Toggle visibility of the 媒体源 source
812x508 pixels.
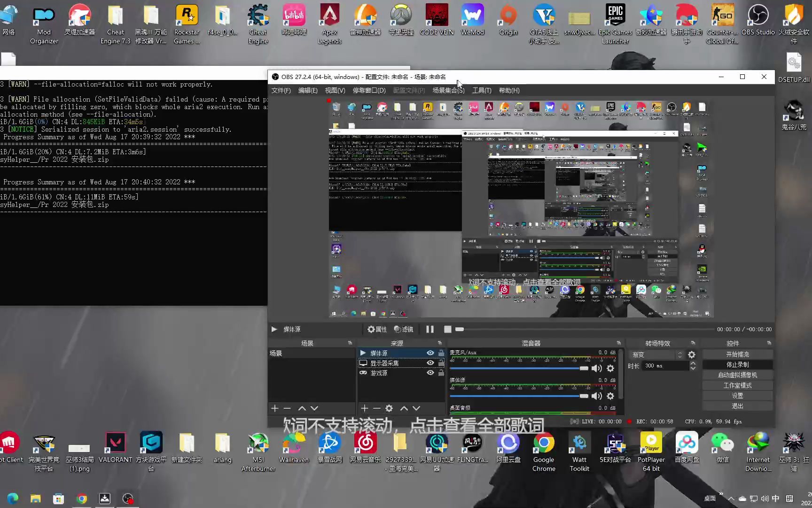click(x=430, y=353)
